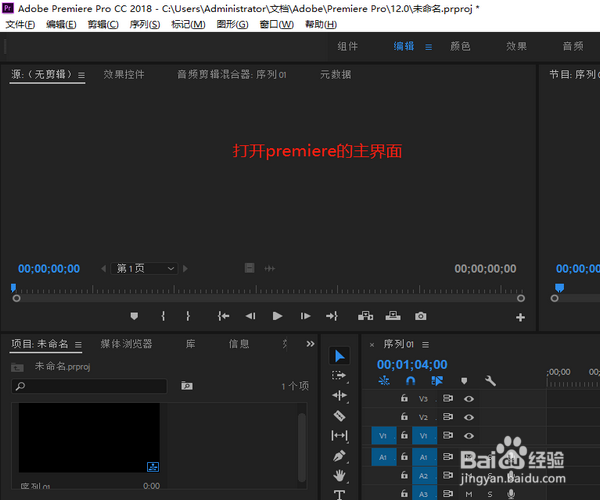Toggle sync lock for track V3
This screenshot has height=500, width=600.
[x=448, y=398]
